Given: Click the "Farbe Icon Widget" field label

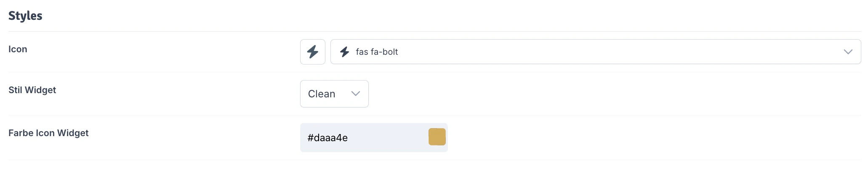Looking at the screenshot, I should pyautogui.click(x=48, y=133).
